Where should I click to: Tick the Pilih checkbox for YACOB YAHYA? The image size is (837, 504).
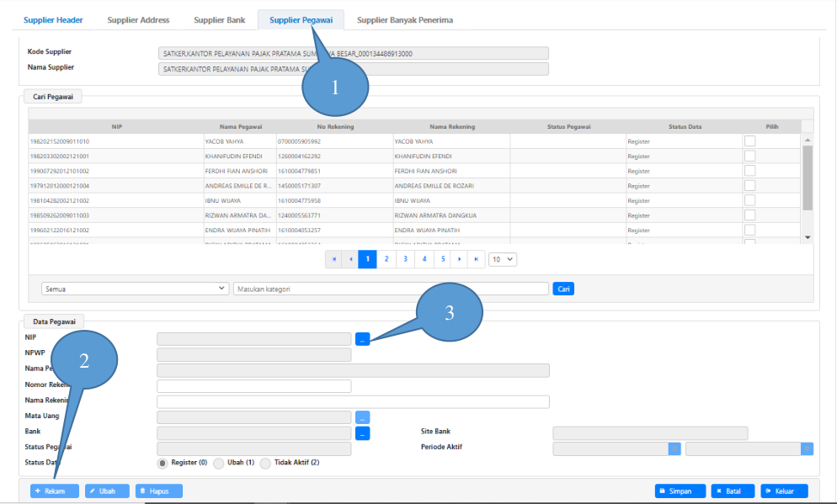(749, 141)
